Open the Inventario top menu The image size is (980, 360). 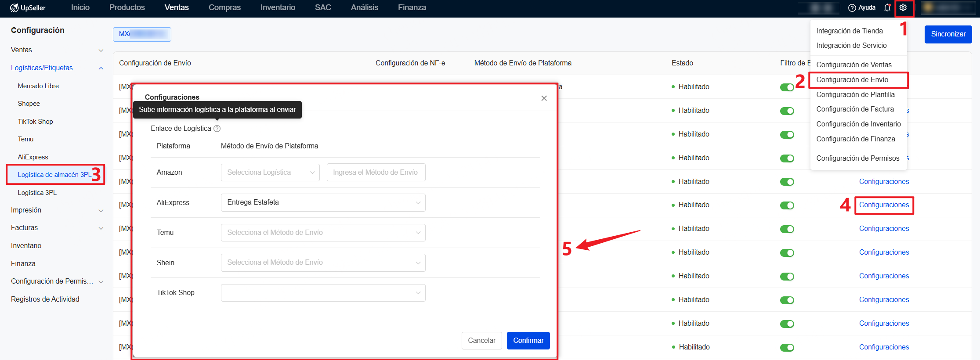coord(278,7)
